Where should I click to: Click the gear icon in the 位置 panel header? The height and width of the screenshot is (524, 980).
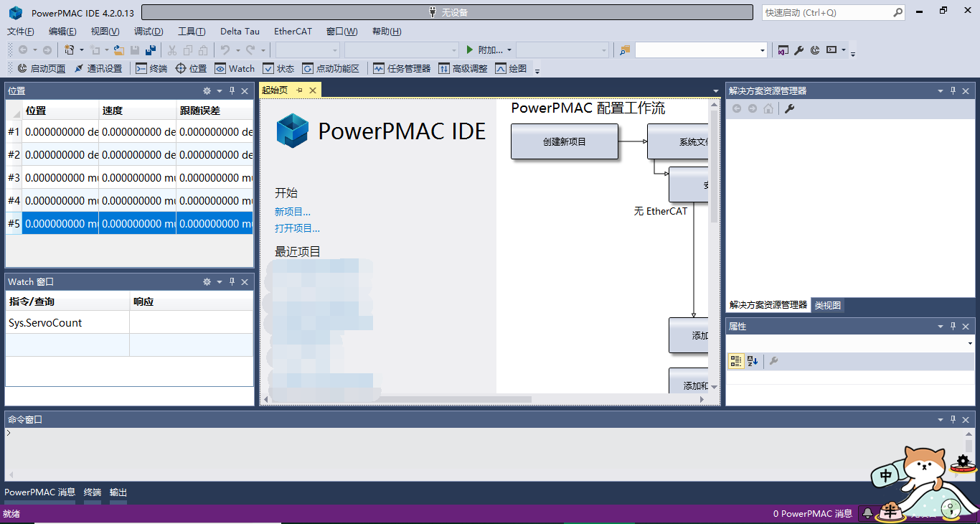pos(207,91)
